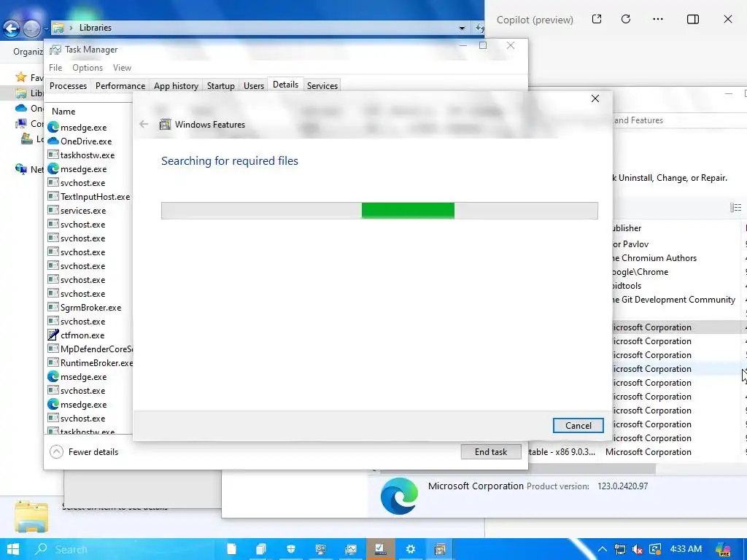The width and height of the screenshot is (747, 560).
Task: Select RuntimeBroker.exe process row
Action: pos(90,362)
